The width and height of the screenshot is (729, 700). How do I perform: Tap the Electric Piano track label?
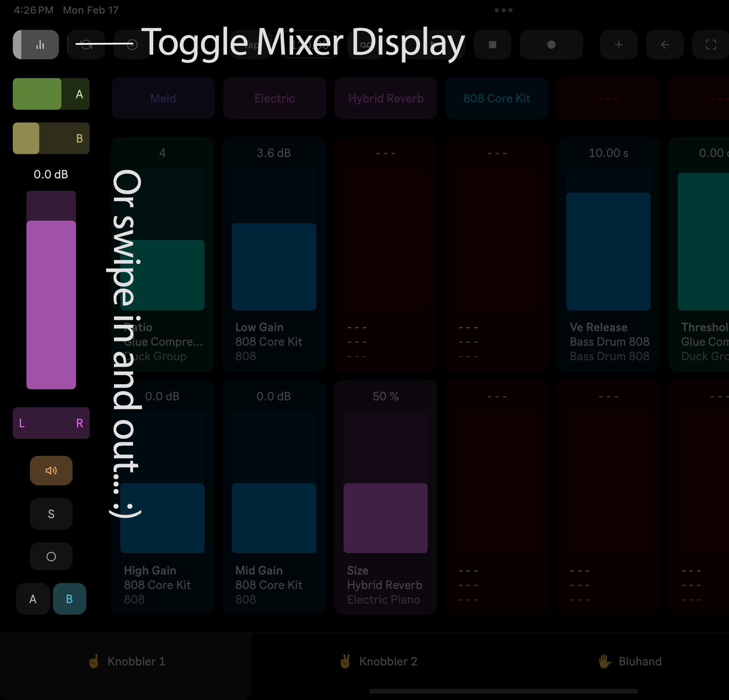[x=383, y=599]
